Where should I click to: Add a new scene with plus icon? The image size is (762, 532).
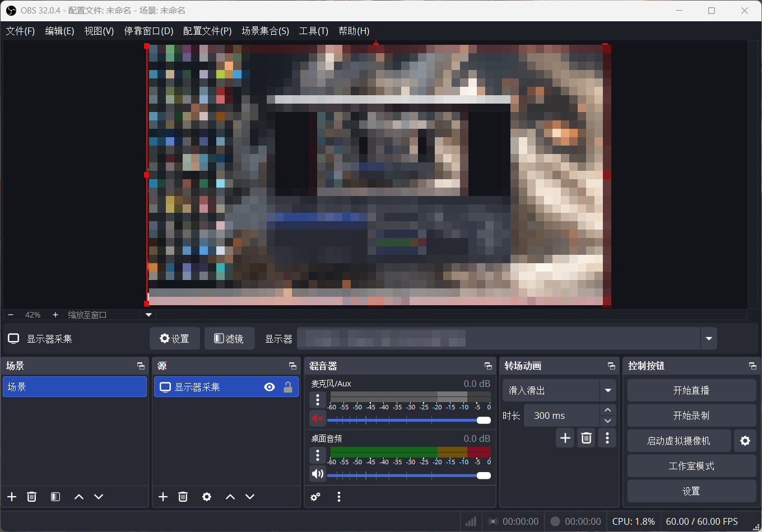12,497
